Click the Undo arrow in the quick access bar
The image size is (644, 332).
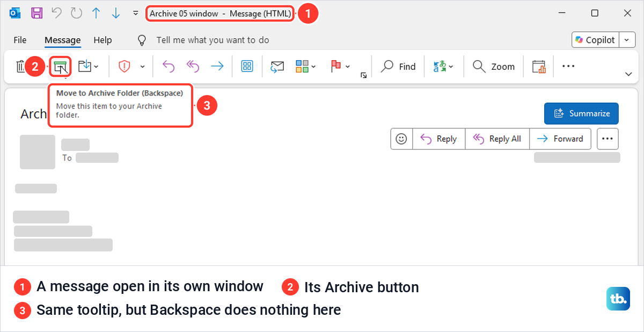[x=56, y=13]
